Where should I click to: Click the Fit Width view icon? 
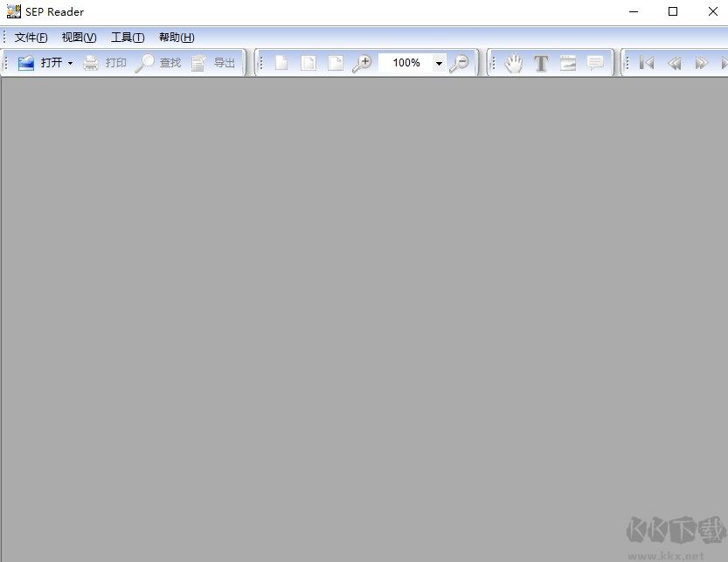click(335, 62)
